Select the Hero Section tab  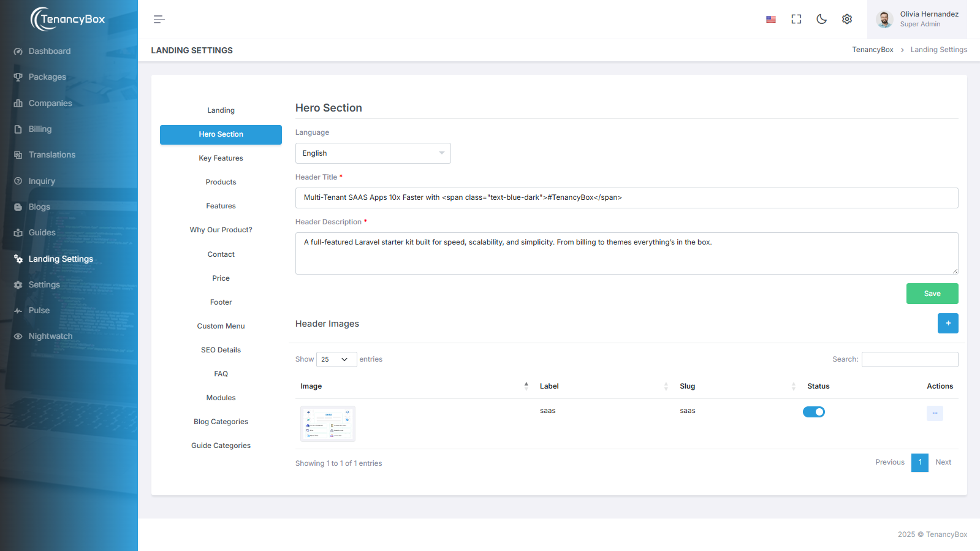221,135
